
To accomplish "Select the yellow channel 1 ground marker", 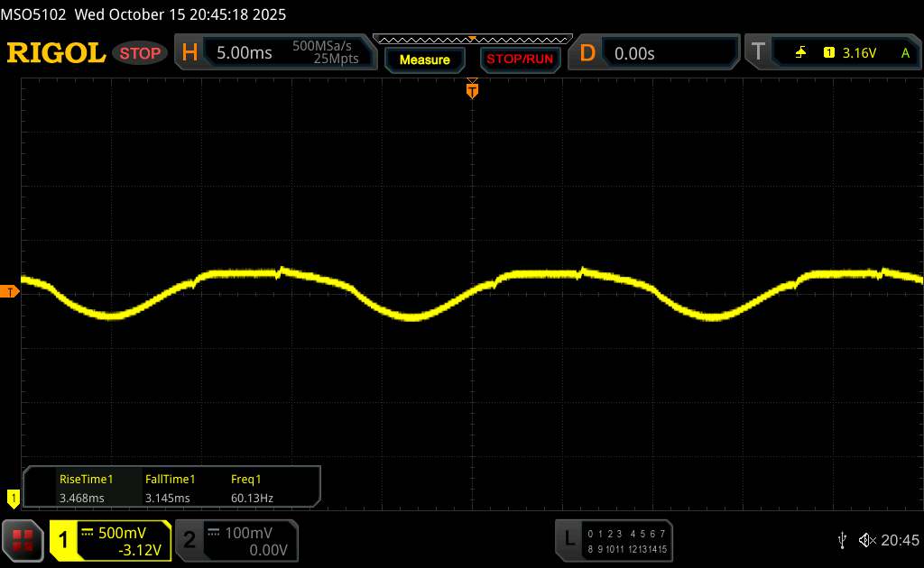I will [13, 497].
